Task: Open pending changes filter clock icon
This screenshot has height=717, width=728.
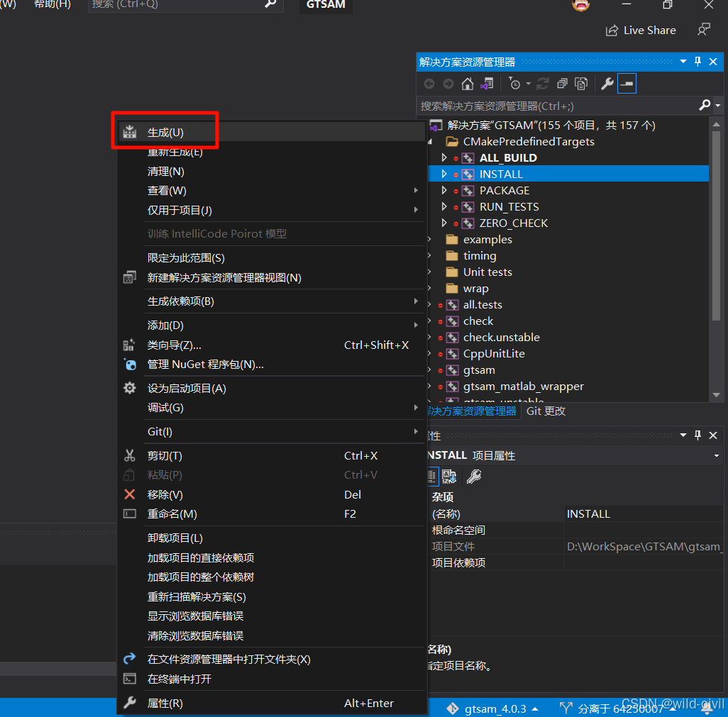Action: (x=514, y=84)
